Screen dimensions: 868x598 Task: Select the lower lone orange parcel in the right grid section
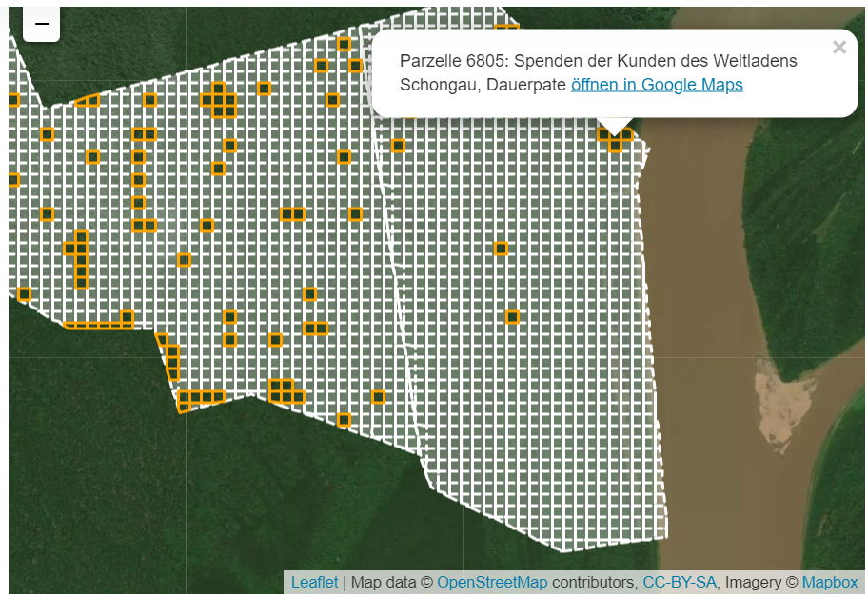click(512, 317)
